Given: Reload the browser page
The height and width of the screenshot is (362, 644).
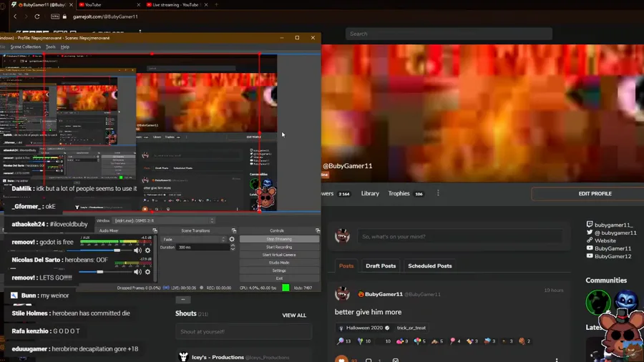Looking at the screenshot, I should tap(37, 16).
